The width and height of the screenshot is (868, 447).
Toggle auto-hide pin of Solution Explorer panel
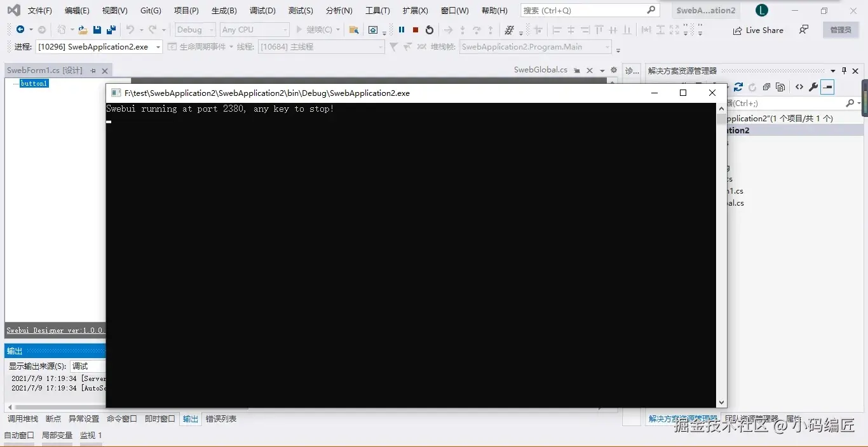844,70
